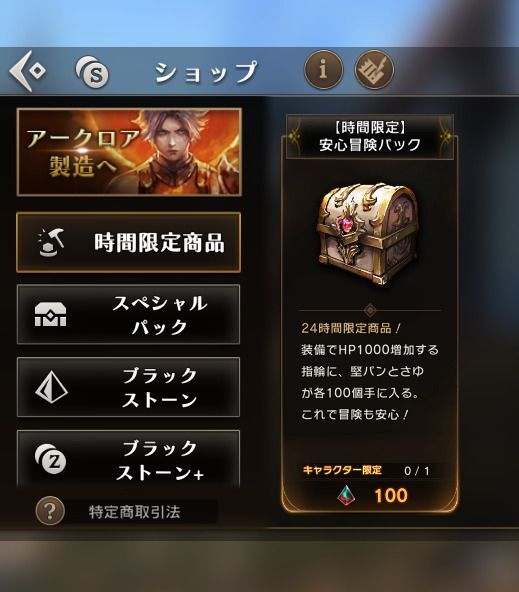Click the hammer icon on 時間限定商品
Viewport: 519px width, 592px height.
click(51, 242)
